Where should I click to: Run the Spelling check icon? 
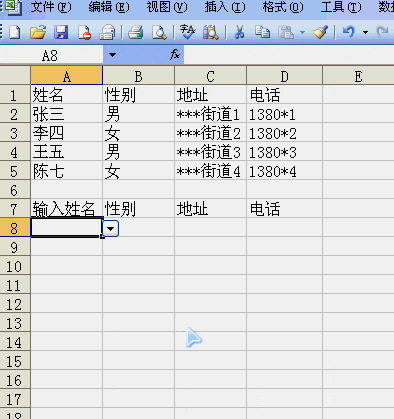click(x=187, y=32)
